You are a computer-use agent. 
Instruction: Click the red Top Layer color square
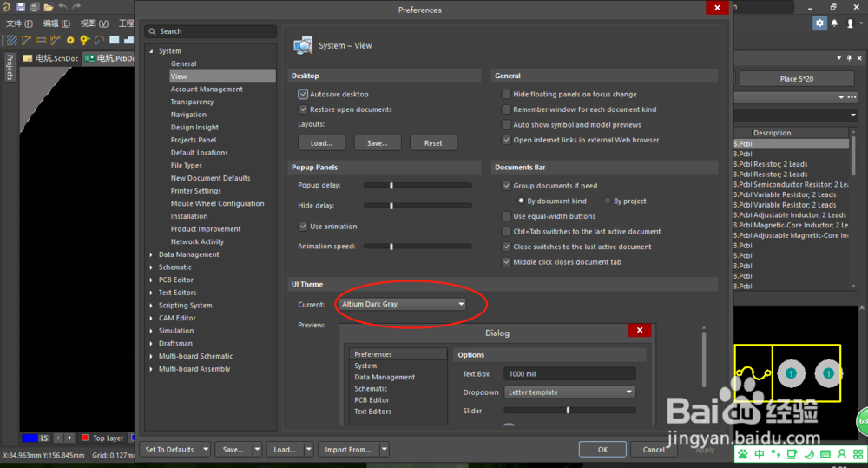coord(85,438)
